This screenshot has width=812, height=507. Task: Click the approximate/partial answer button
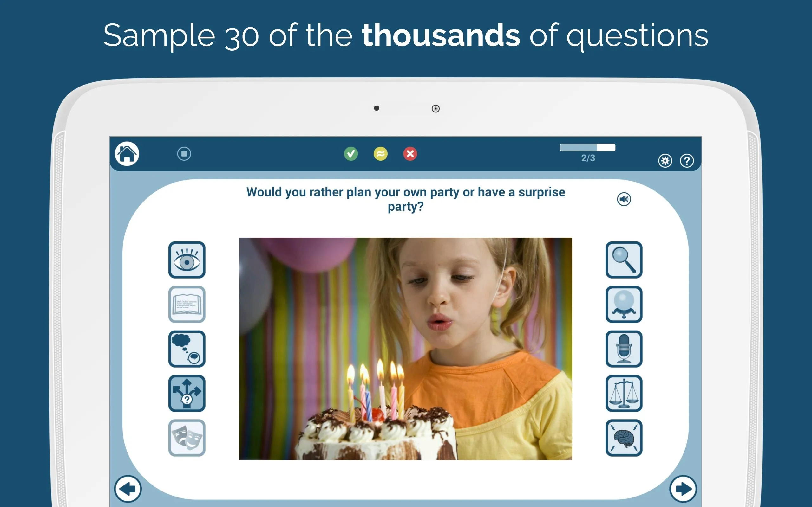click(381, 154)
